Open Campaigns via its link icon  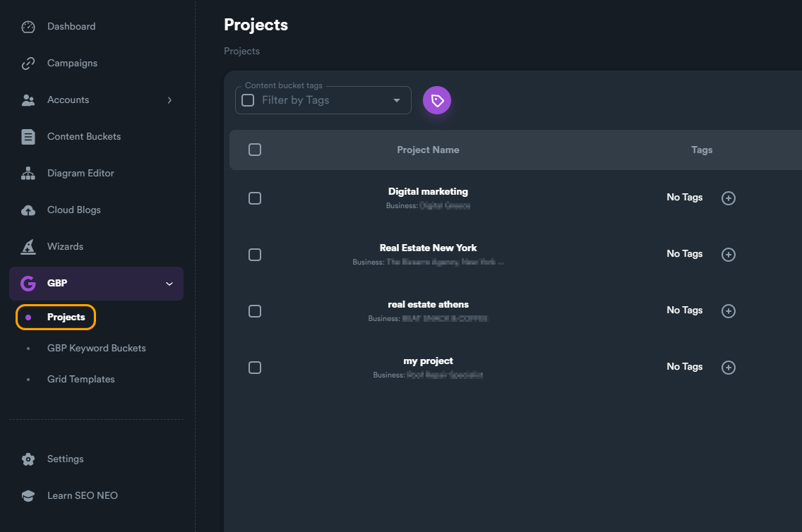click(28, 64)
